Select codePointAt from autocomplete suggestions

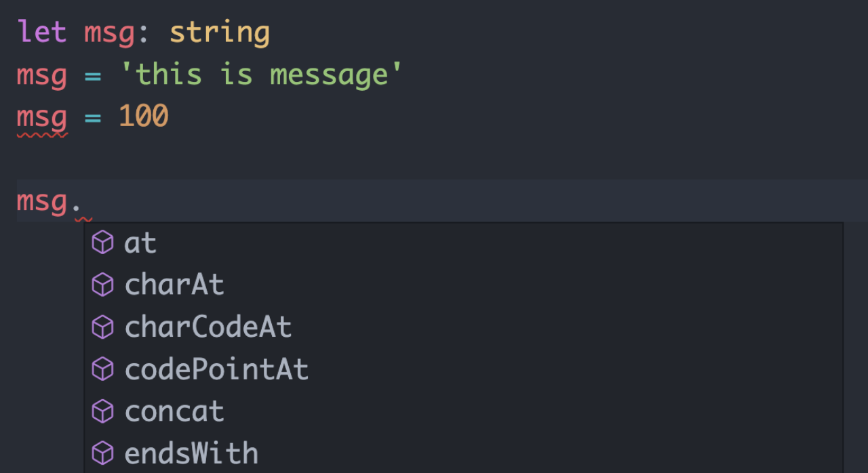coord(216,369)
